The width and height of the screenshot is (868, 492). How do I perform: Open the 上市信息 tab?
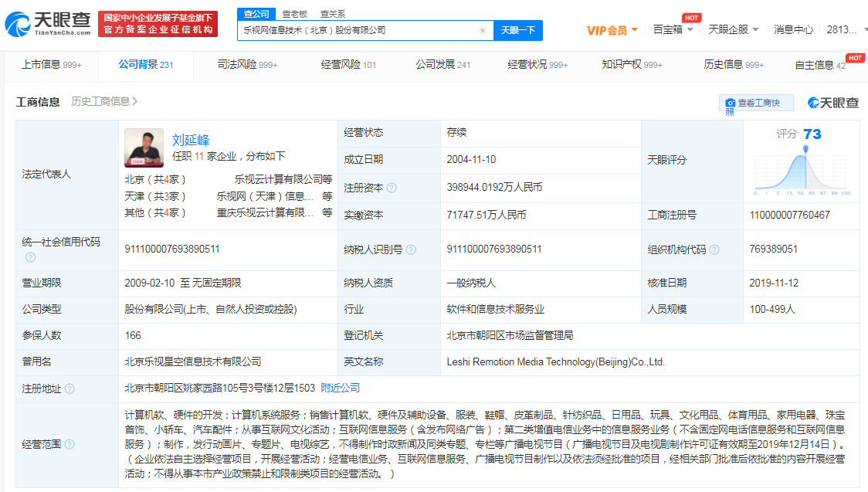[52, 65]
